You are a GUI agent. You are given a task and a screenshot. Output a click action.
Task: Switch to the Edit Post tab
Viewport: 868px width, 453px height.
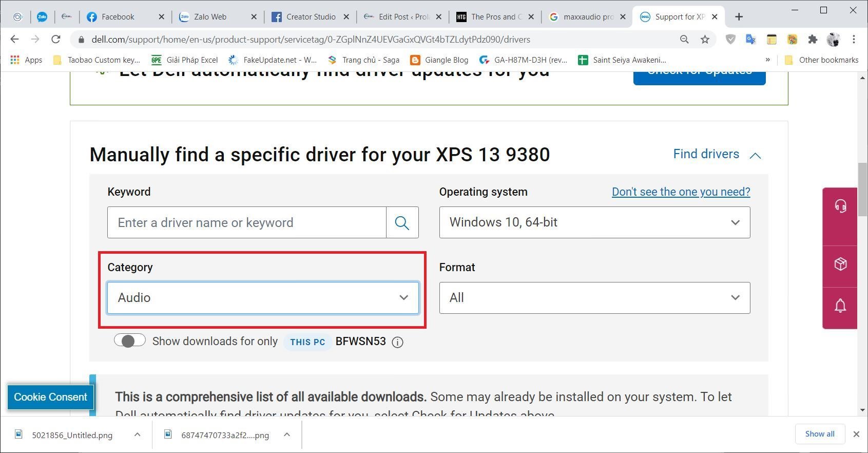click(x=403, y=17)
